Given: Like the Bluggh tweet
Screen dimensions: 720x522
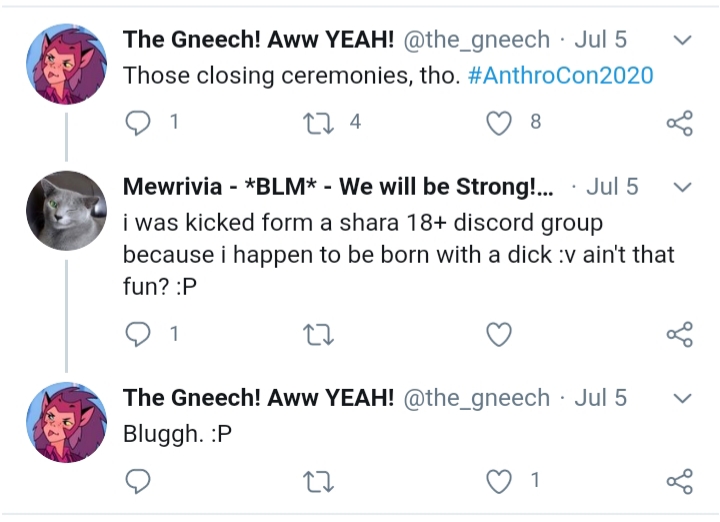Looking at the screenshot, I should (499, 481).
